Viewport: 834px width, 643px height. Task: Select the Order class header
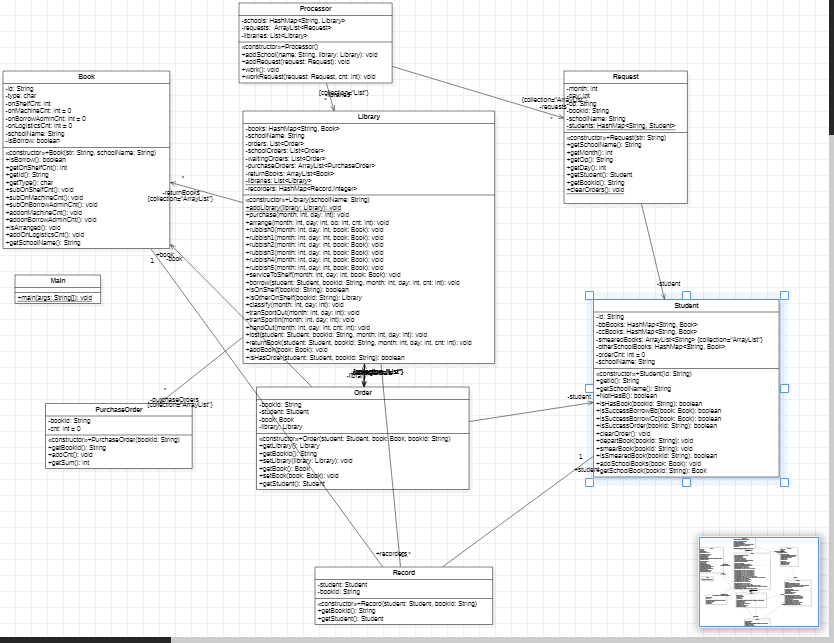click(x=362, y=392)
